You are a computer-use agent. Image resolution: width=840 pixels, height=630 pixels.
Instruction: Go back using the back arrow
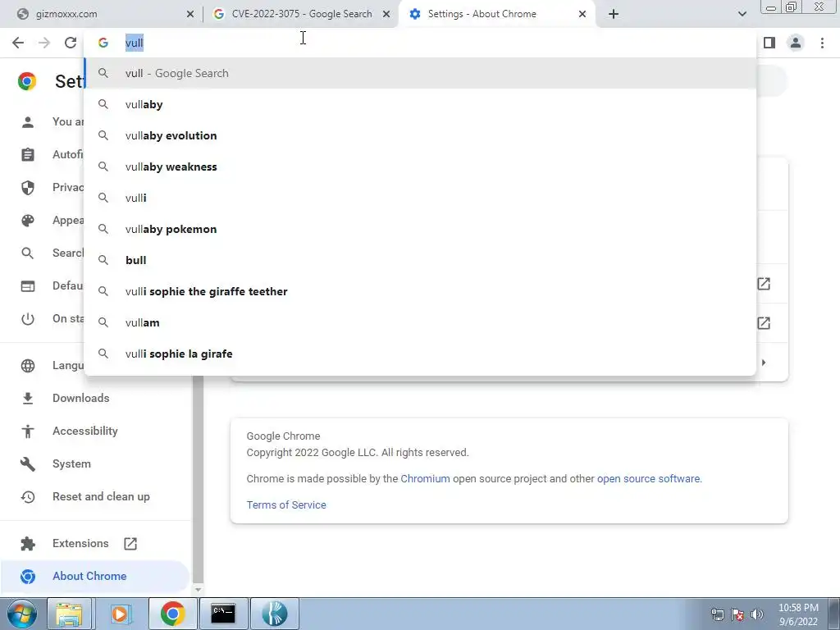click(x=18, y=43)
